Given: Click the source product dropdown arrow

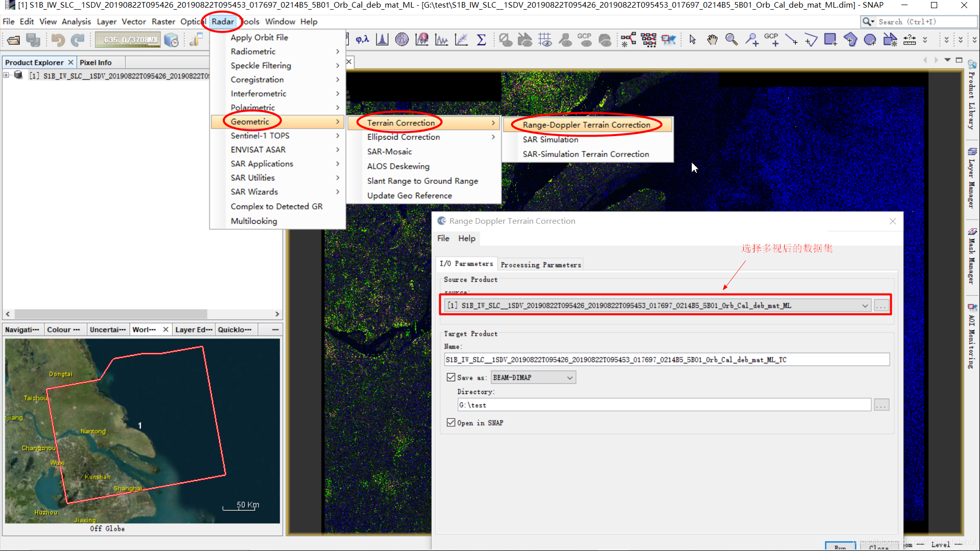Looking at the screenshot, I should tap(865, 305).
